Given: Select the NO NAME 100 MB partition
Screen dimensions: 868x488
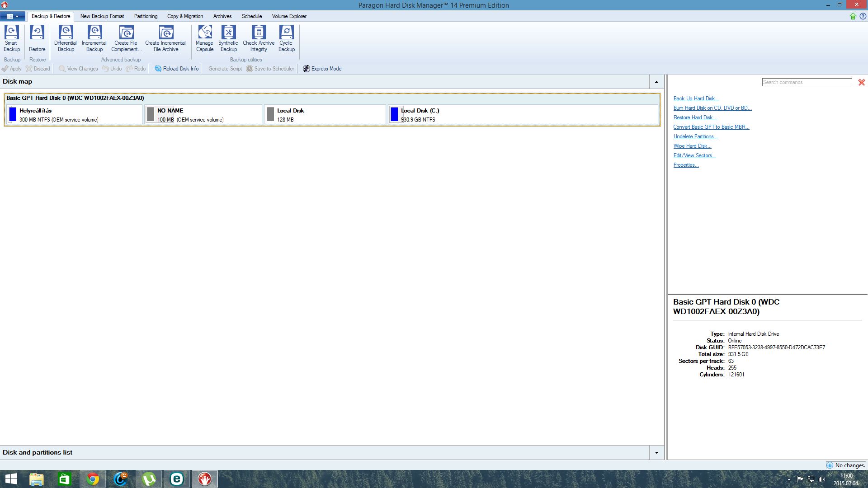Looking at the screenshot, I should pos(203,115).
